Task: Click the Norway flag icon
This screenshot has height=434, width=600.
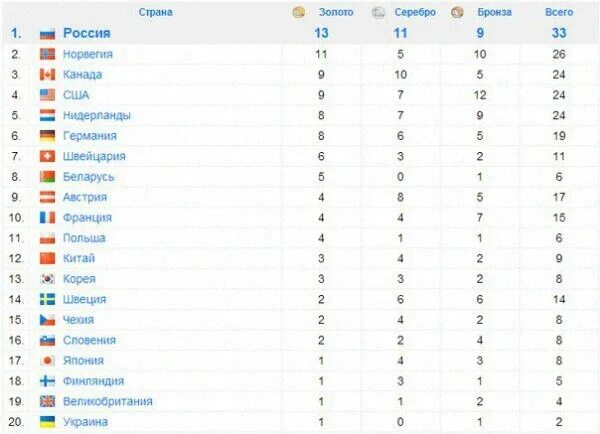Action: 47,54
